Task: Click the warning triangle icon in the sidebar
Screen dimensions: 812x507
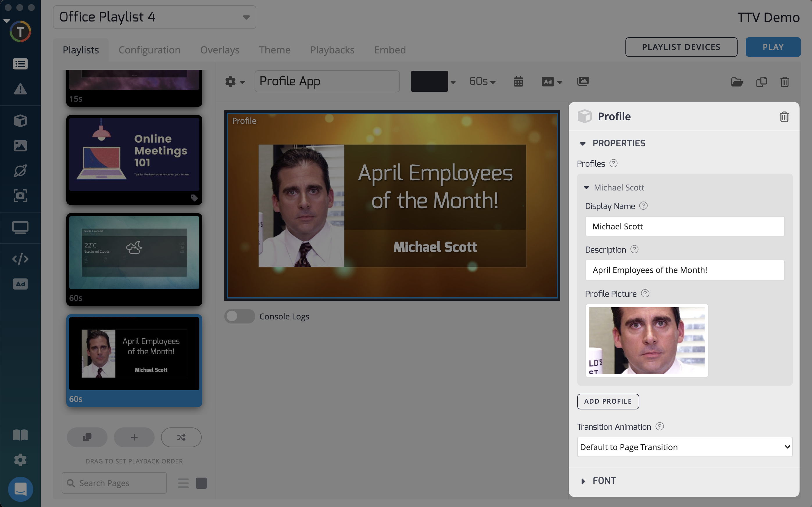Action: coord(20,89)
